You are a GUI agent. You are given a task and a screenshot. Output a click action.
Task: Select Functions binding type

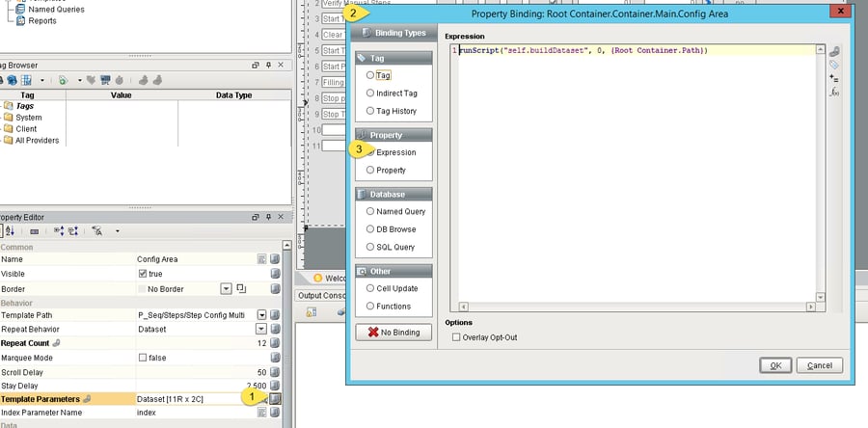coord(369,306)
